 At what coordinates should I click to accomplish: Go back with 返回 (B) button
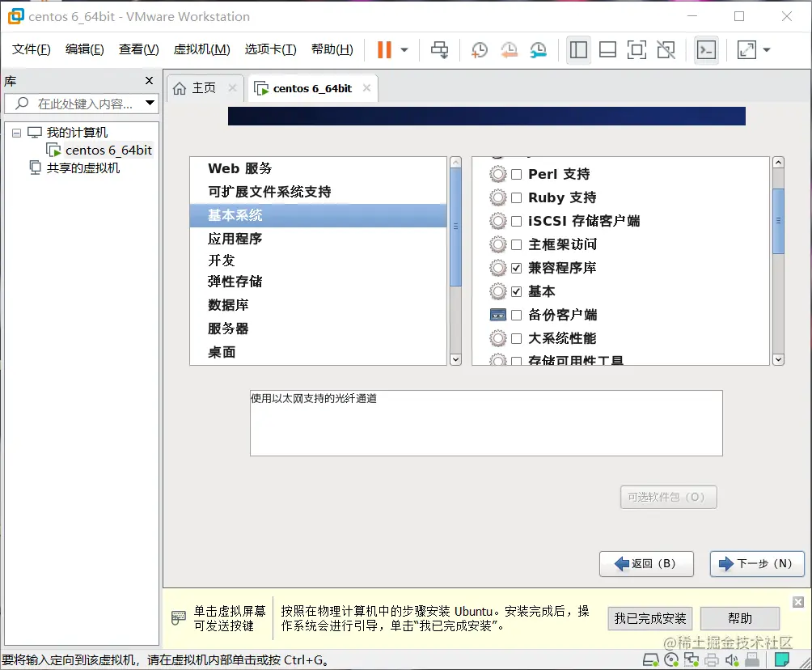[x=646, y=564]
